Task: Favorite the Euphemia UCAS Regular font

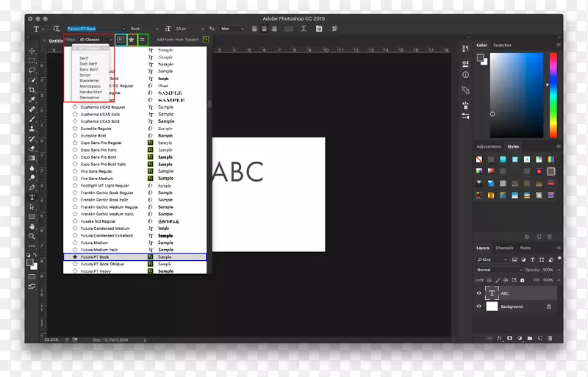Action: [75, 107]
